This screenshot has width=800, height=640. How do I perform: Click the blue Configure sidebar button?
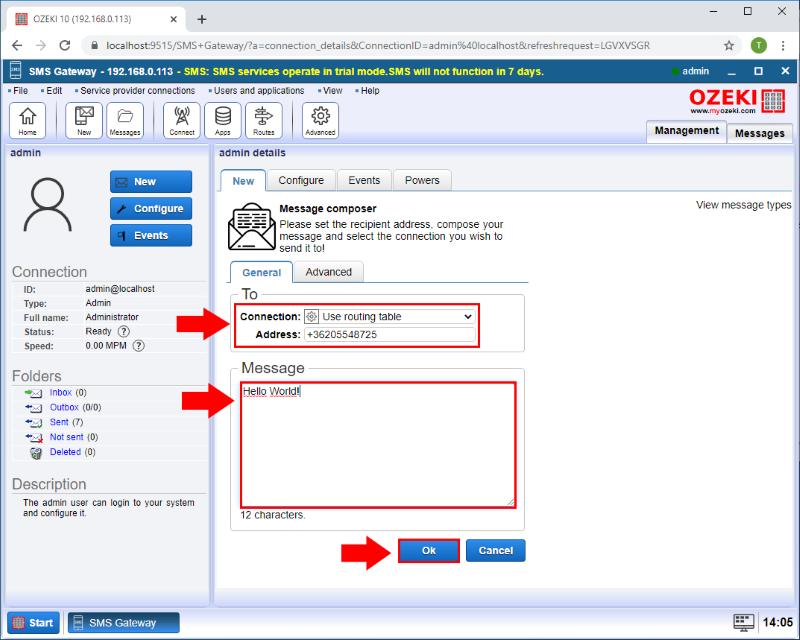tap(151, 209)
